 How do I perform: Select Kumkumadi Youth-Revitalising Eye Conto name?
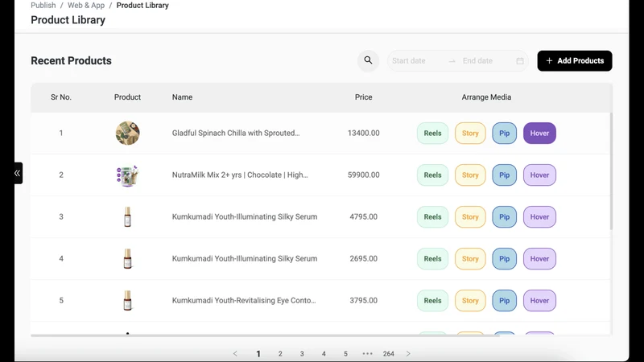(x=244, y=300)
